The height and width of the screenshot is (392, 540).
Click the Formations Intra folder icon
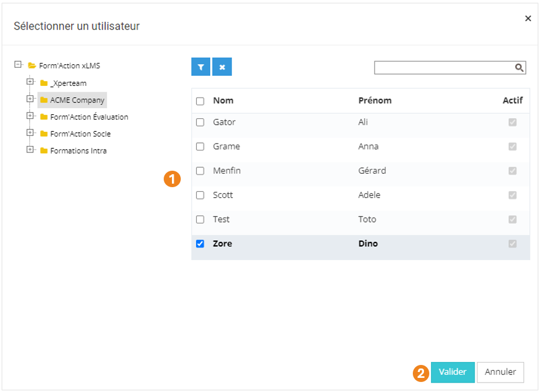(44, 151)
